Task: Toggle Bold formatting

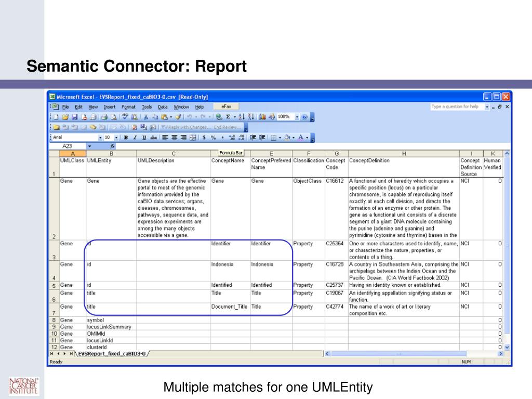Action: (126, 137)
